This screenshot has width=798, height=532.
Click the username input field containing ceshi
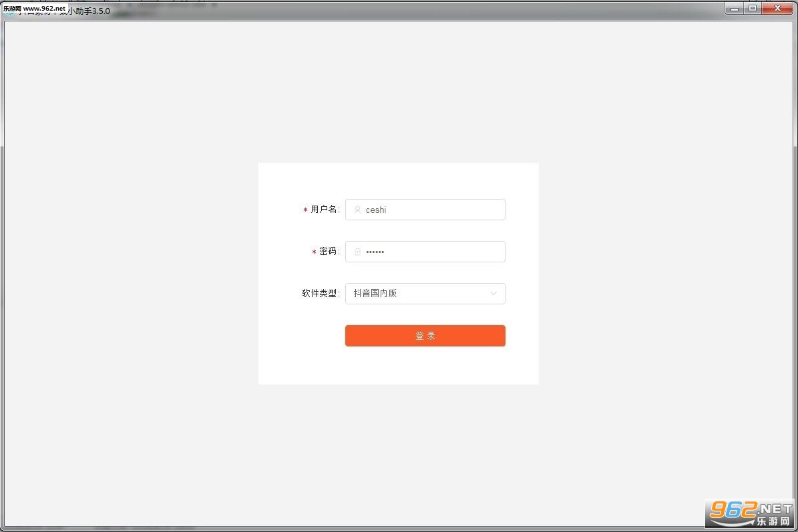[425, 210]
